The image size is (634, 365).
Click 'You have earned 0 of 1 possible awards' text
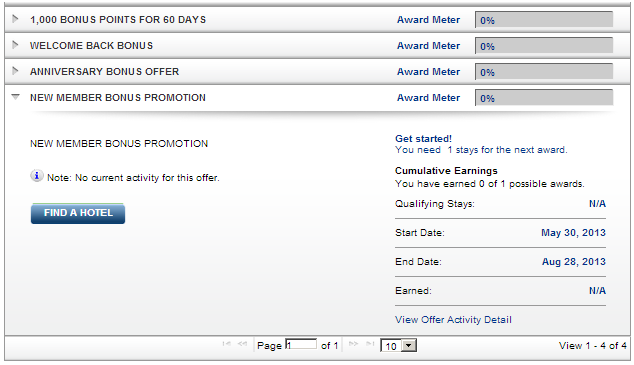(x=490, y=184)
